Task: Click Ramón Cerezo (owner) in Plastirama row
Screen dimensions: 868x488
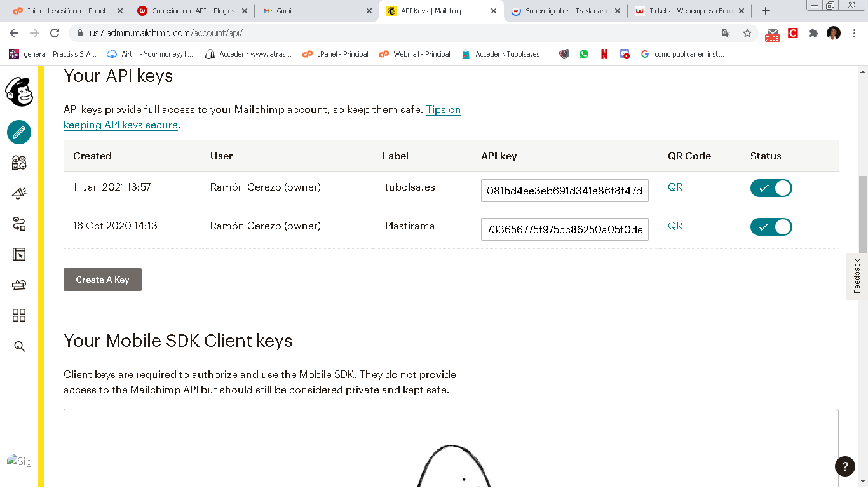Action: click(x=266, y=226)
